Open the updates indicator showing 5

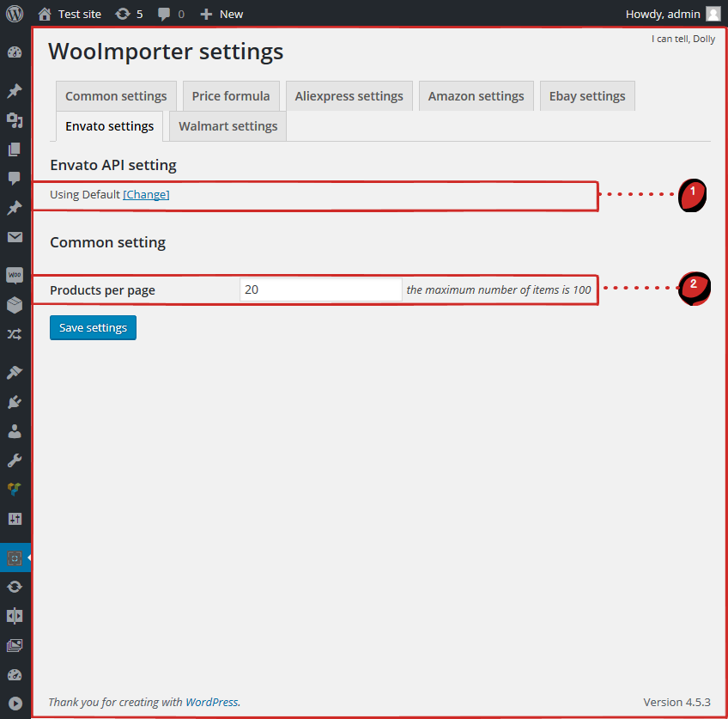point(129,14)
